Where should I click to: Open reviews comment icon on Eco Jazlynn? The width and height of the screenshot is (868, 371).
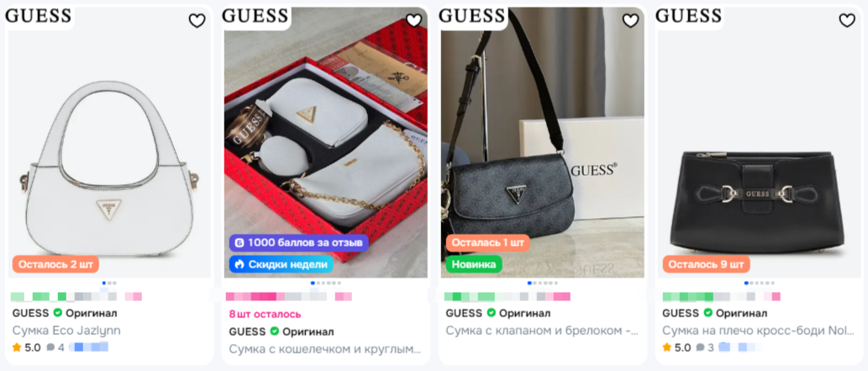coord(51,347)
